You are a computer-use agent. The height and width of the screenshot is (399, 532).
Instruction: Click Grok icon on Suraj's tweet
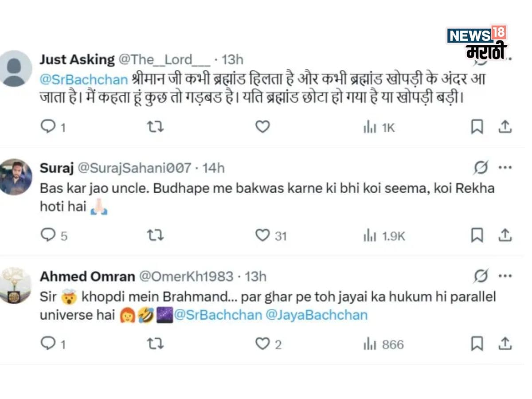coord(481,168)
